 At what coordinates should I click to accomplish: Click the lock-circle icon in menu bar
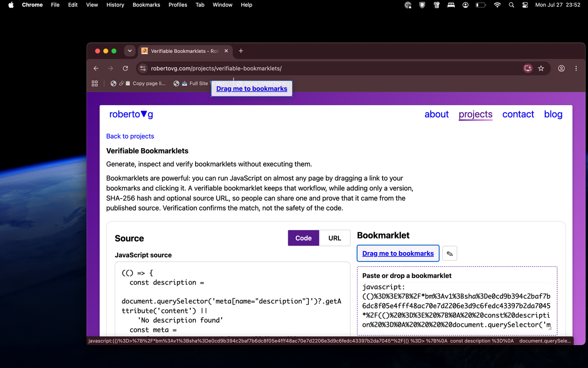[408, 5]
